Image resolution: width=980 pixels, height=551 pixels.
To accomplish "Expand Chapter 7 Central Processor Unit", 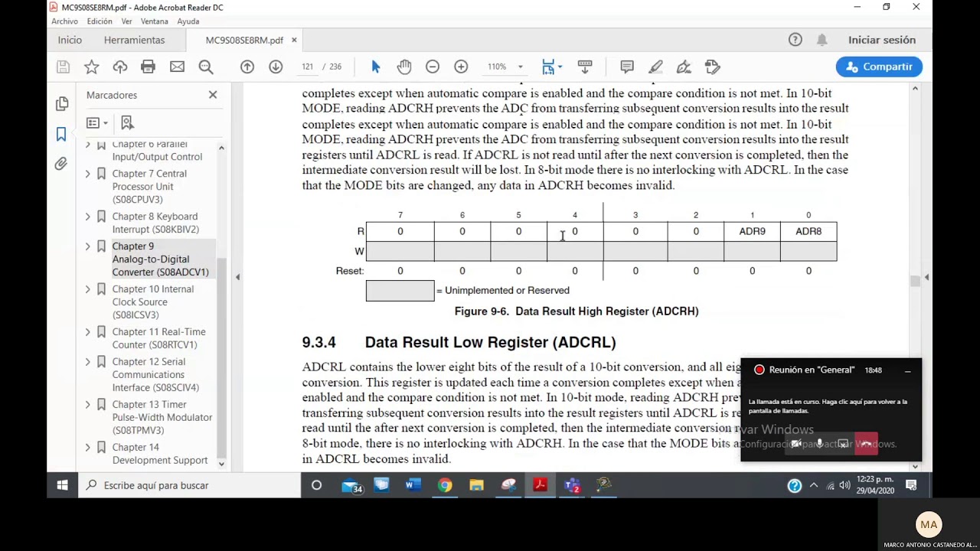I will [x=87, y=174].
